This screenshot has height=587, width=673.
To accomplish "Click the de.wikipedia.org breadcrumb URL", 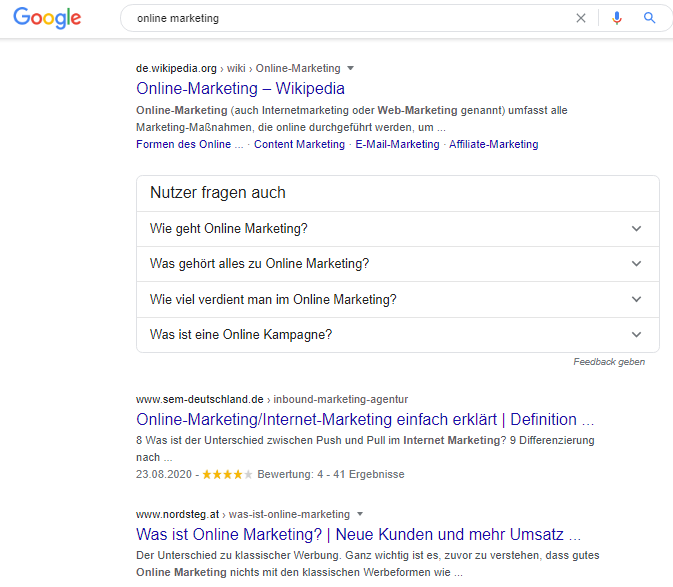I will [238, 68].
